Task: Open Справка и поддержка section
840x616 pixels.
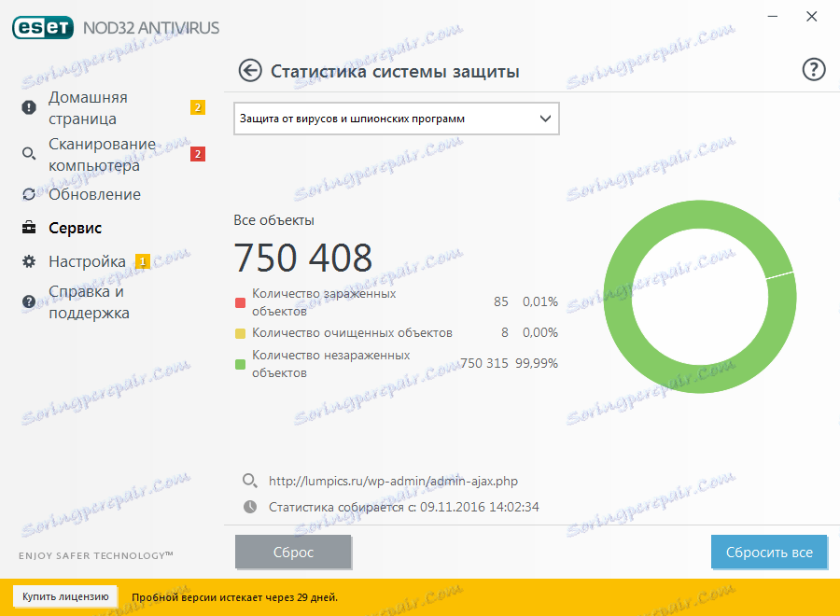Action: tap(89, 301)
